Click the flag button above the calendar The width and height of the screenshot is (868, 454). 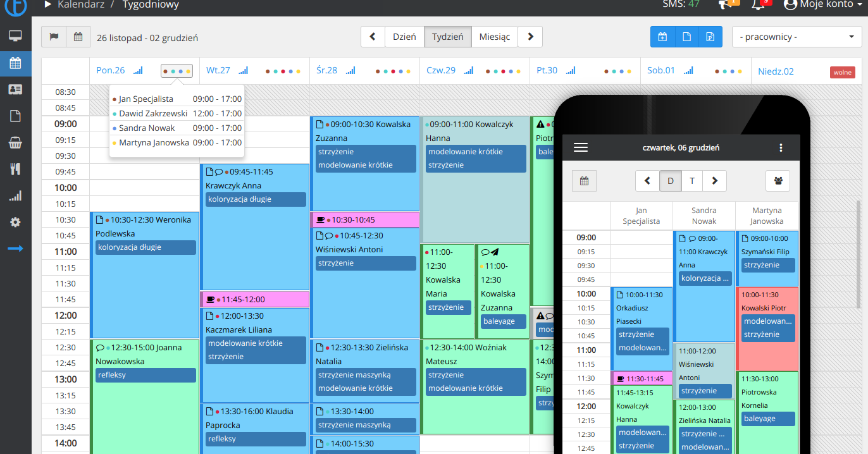click(x=54, y=37)
